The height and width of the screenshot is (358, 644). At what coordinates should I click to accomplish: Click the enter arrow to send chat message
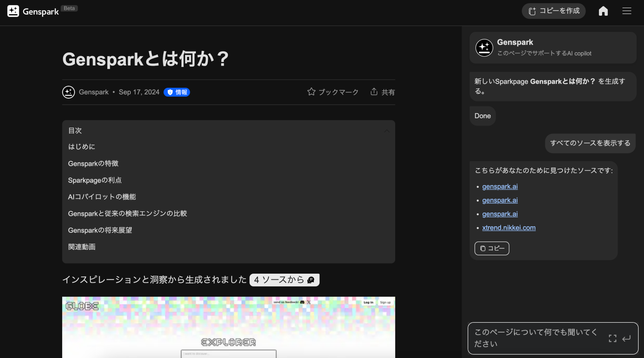point(626,338)
